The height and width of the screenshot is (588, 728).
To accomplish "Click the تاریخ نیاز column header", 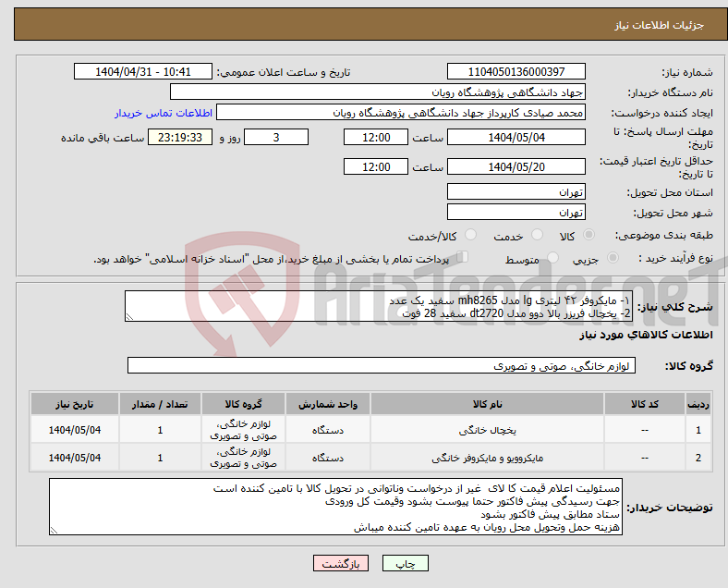I will (x=74, y=404).
